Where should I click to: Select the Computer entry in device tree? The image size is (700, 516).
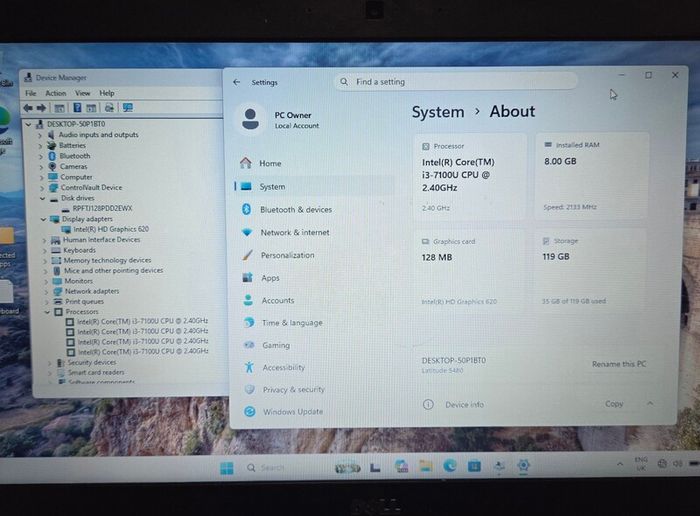(x=76, y=177)
